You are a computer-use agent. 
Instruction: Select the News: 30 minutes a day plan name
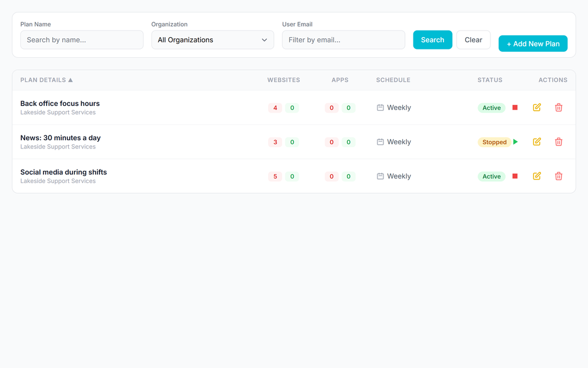click(x=61, y=138)
